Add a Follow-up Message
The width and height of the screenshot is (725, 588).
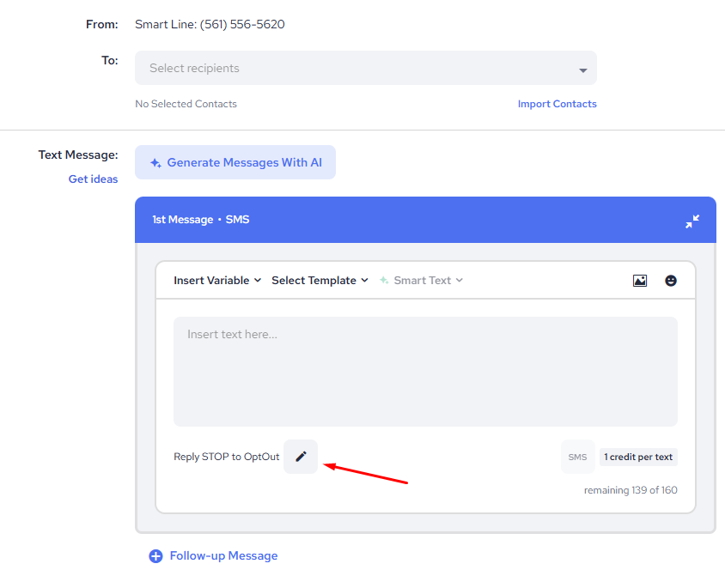point(223,556)
